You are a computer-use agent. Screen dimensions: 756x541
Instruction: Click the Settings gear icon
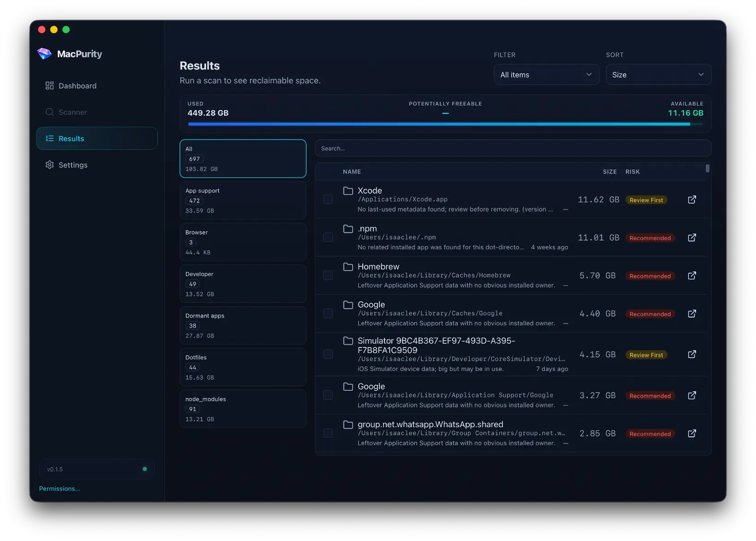[x=49, y=165]
